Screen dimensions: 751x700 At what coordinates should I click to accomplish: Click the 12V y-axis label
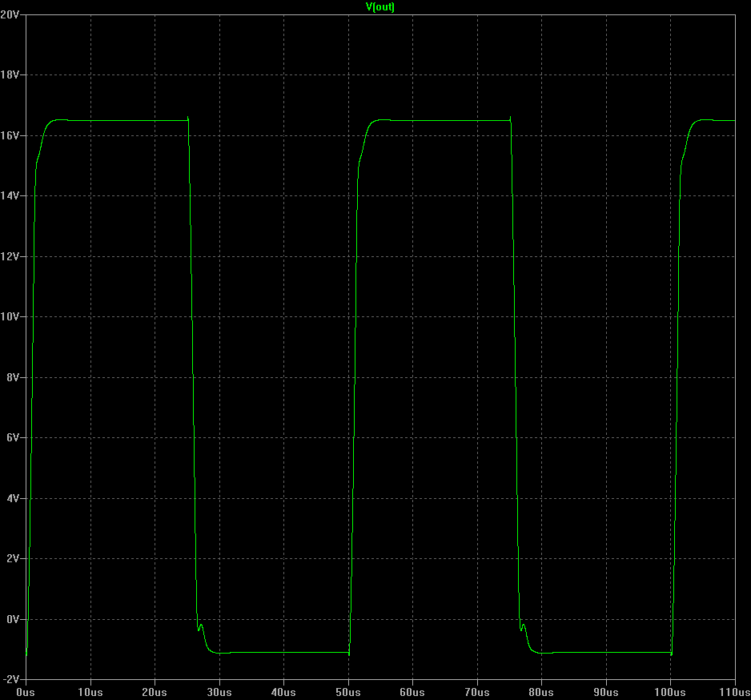[10, 256]
